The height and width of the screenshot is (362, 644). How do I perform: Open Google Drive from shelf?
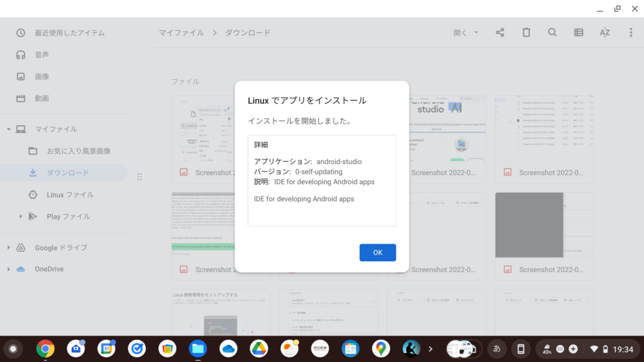(258, 349)
